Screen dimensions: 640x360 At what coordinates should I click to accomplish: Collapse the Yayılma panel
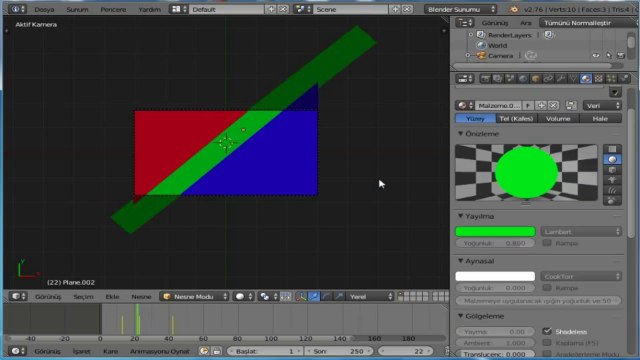point(460,216)
